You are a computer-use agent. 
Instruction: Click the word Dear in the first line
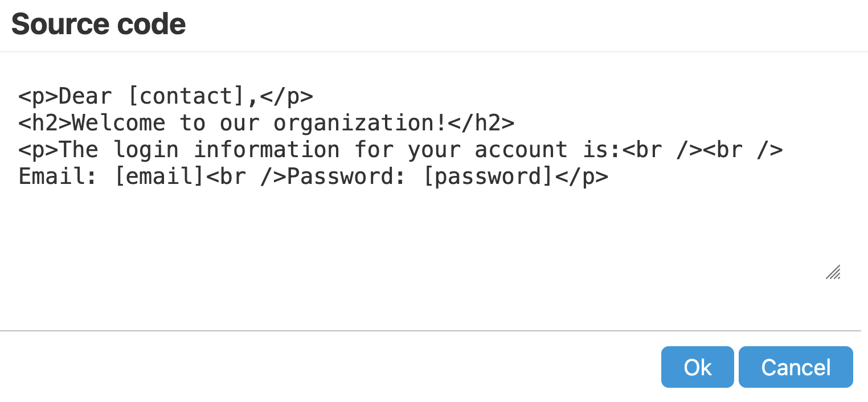click(x=85, y=96)
